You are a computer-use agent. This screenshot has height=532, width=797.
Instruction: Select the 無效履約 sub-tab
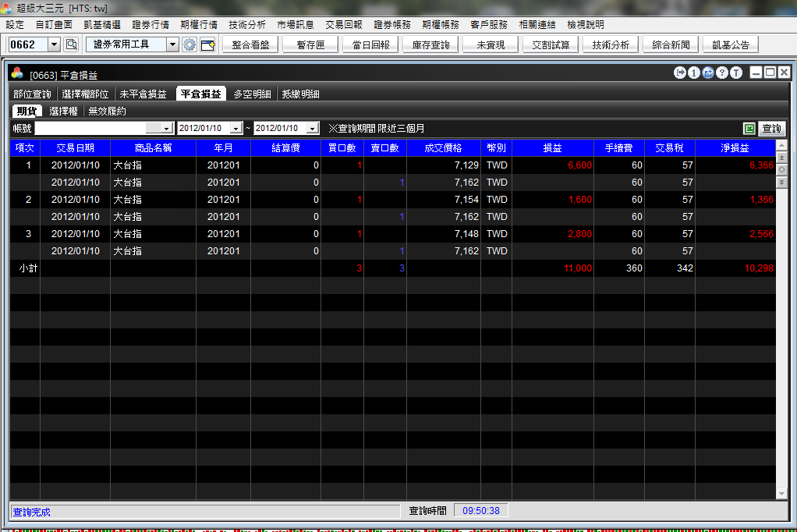coord(108,111)
